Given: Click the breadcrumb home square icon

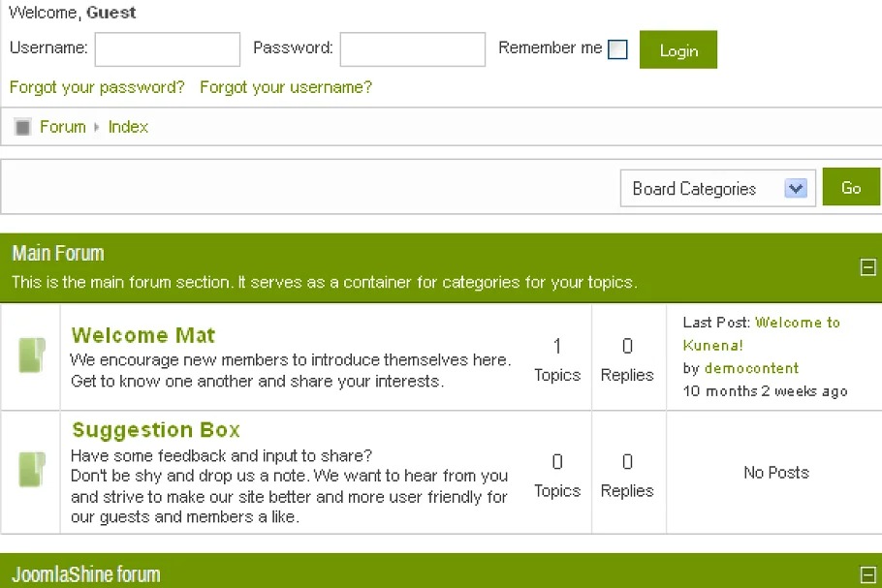Looking at the screenshot, I should 23,127.
